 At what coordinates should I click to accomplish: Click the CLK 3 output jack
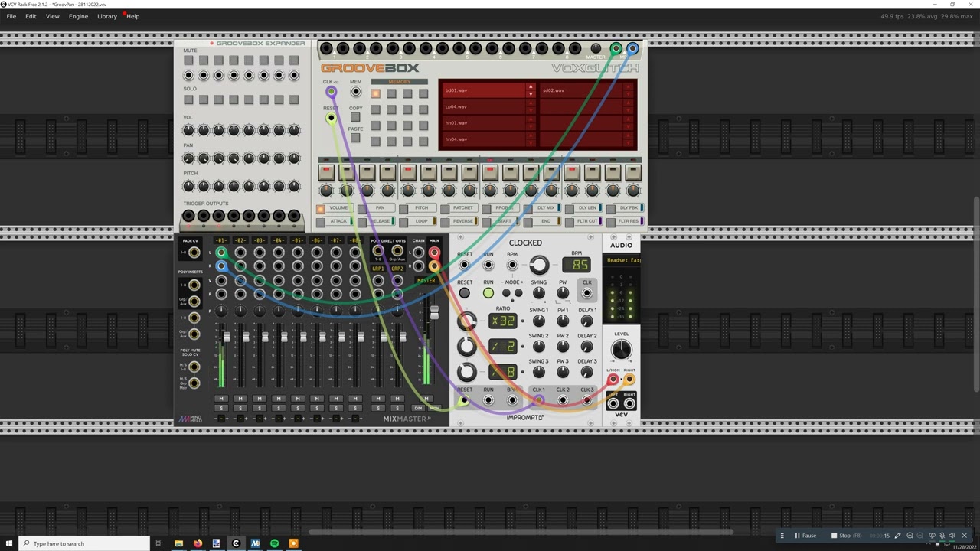pyautogui.click(x=586, y=400)
